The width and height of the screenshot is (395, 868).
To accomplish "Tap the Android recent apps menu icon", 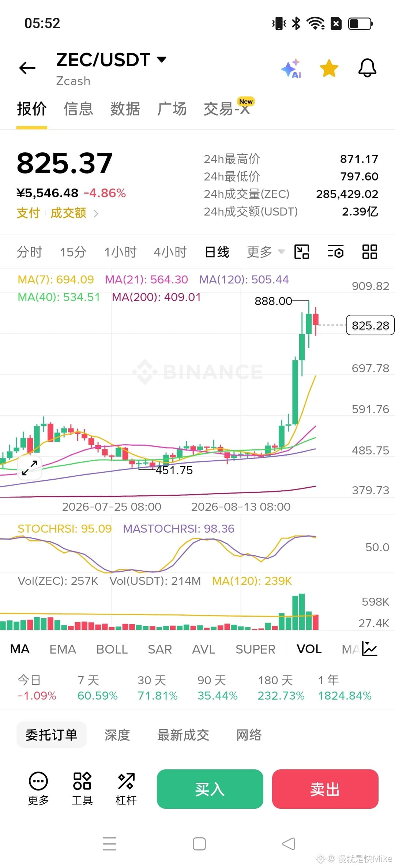I will point(109,844).
